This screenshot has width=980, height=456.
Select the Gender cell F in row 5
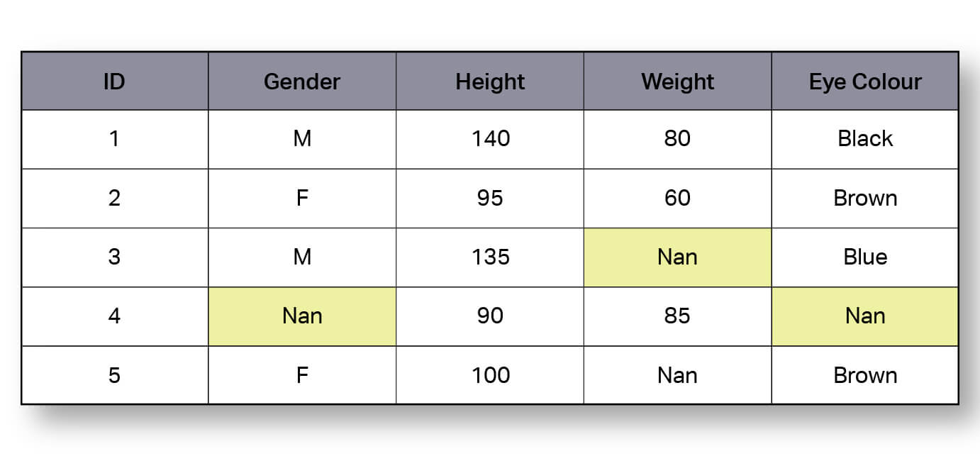[302, 375]
